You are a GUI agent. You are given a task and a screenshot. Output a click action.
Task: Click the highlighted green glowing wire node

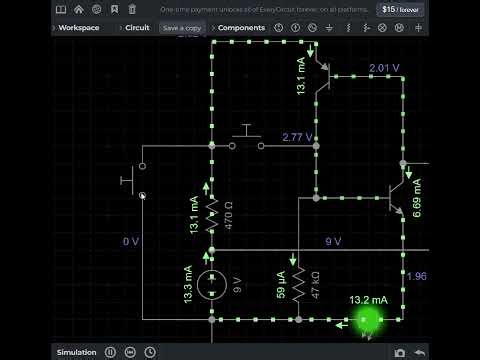[x=368, y=320]
